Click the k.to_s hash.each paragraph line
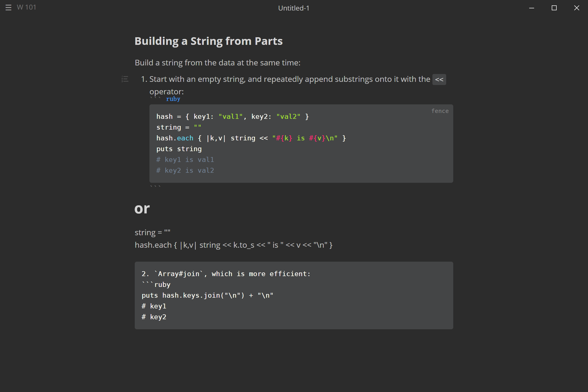588x392 pixels. click(233, 245)
